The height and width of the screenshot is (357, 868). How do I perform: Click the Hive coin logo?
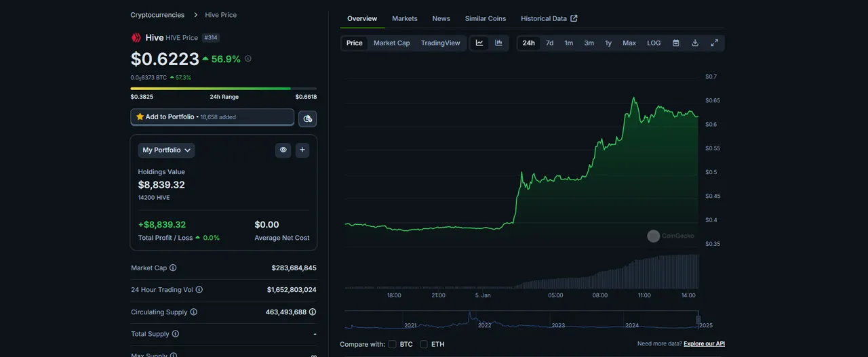coord(136,38)
